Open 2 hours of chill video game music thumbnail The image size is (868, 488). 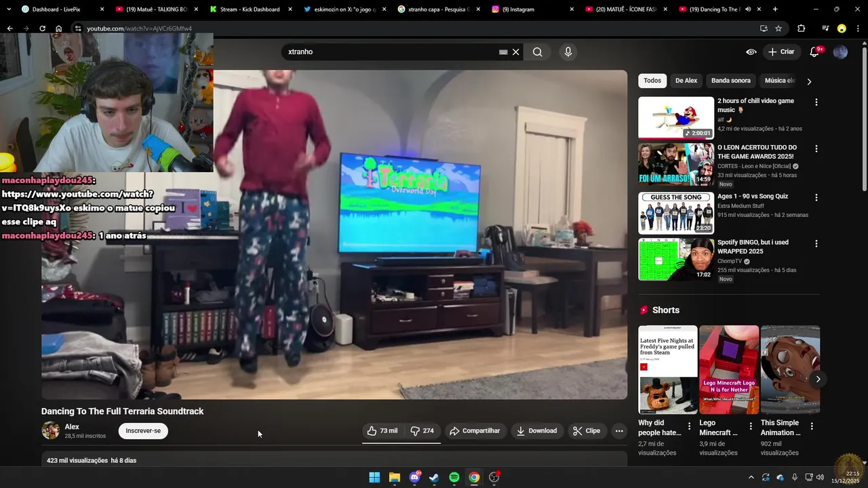676,117
